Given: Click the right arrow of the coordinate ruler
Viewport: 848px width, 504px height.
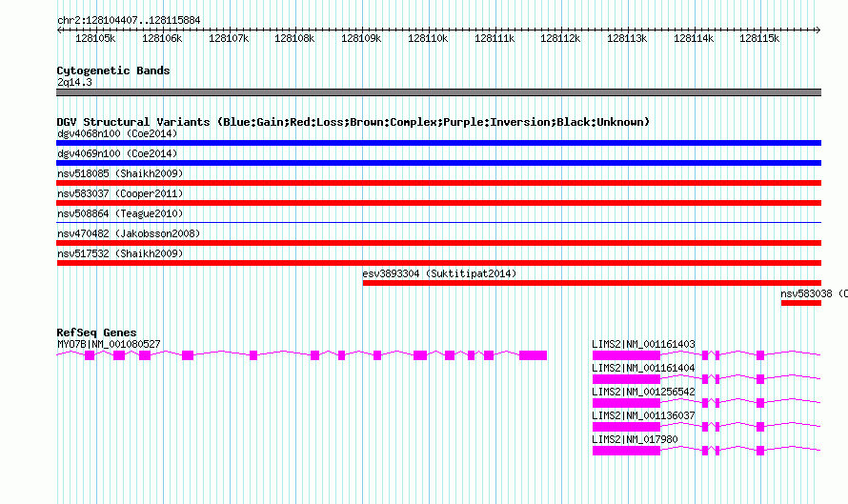Looking at the screenshot, I should pos(818,30).
